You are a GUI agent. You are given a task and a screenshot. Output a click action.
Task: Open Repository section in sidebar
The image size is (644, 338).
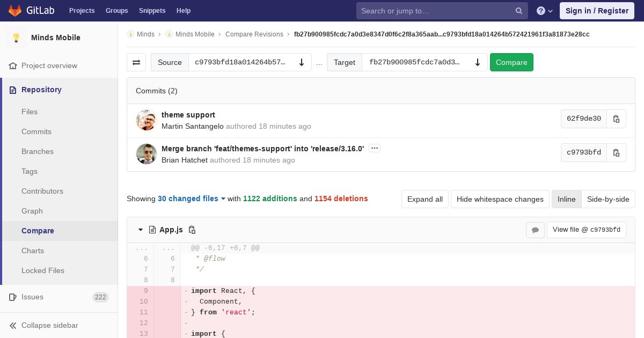[41, 90]
